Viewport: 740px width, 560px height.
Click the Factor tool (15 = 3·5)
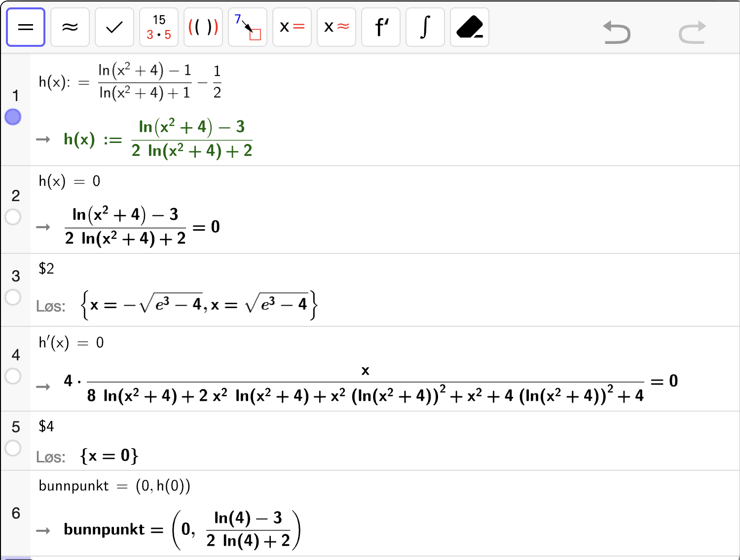click(159, 27)
